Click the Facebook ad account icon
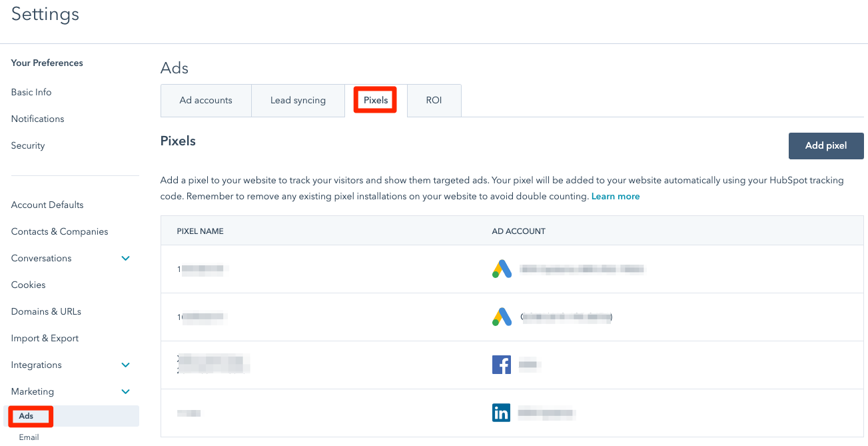868x446 pixels. point(501,365)
